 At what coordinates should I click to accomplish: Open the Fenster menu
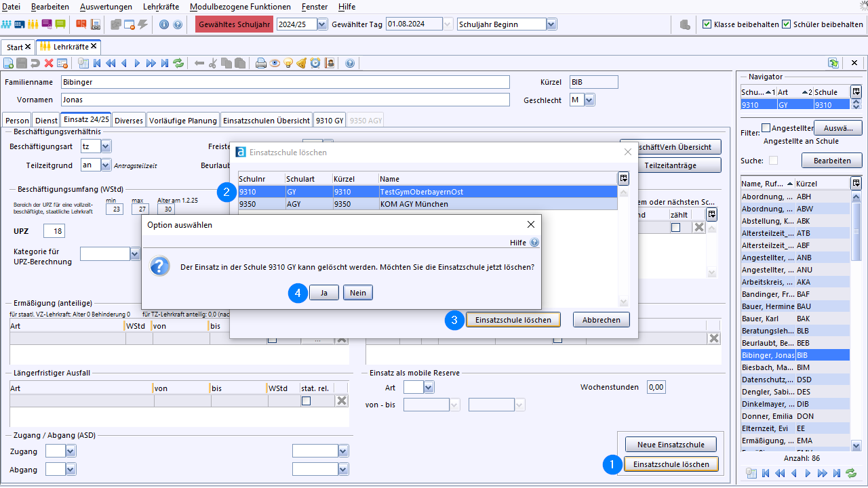[x=315, y=6]
